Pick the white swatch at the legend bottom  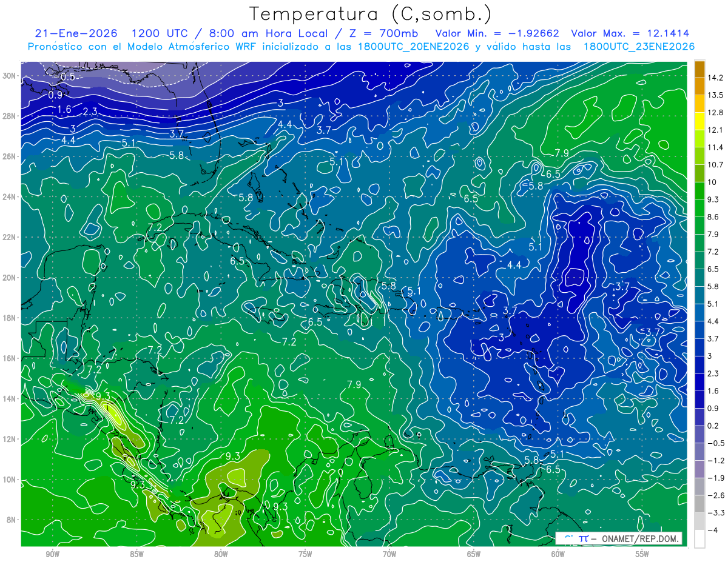point(699,538)
